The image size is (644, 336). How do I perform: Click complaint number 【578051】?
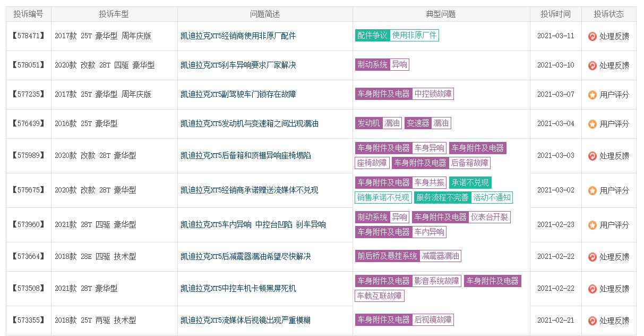pyautogui.click(x=28, y=65)
